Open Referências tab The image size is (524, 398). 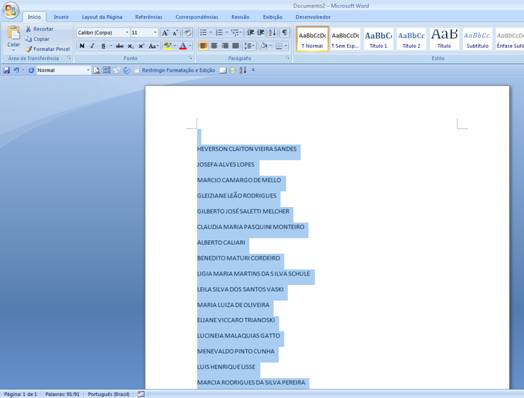[x=149, y=17]
